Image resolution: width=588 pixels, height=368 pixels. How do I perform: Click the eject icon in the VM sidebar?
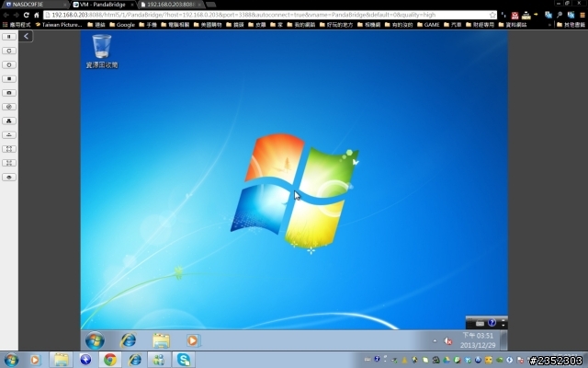click(x=9, y=135)
